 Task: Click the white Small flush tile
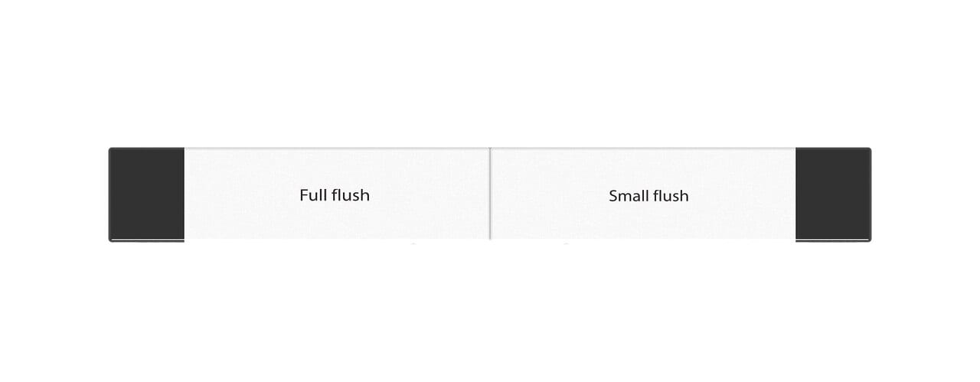click(x=643, y=194)
